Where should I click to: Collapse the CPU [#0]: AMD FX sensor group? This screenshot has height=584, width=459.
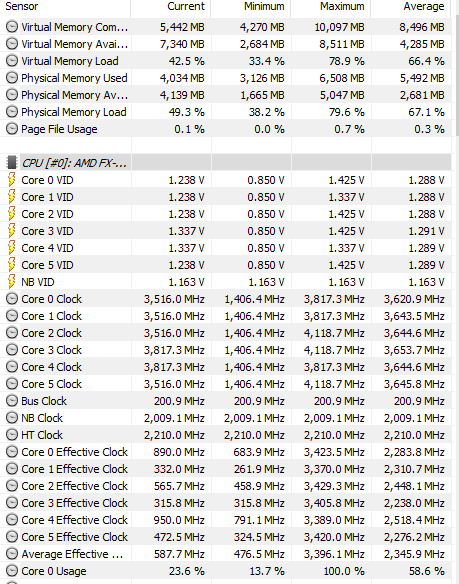[x=74, y=163]
